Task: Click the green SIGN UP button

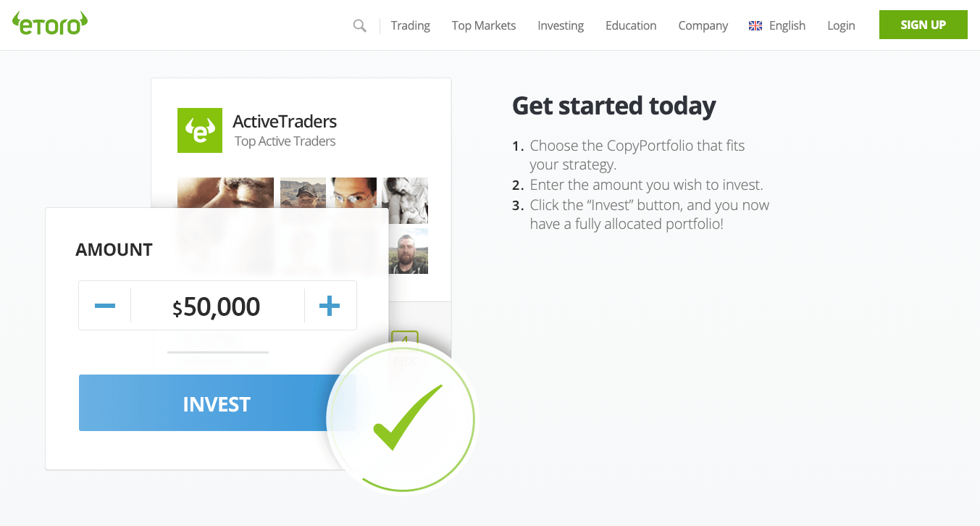Action: (x=923, y=25)
